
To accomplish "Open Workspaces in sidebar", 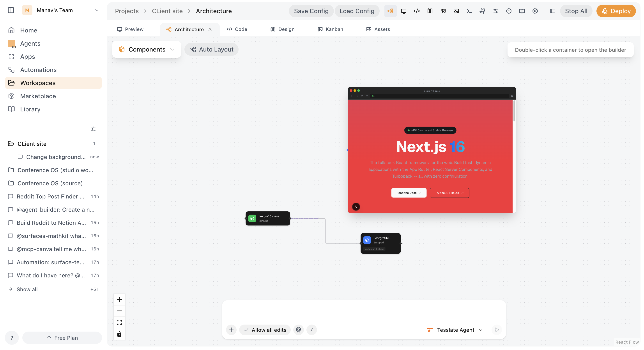I will click(53, 83).
